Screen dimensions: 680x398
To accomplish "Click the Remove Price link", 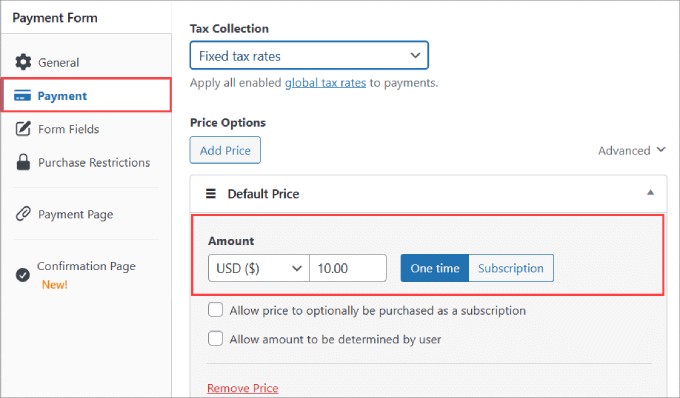I will pos(243,388).
